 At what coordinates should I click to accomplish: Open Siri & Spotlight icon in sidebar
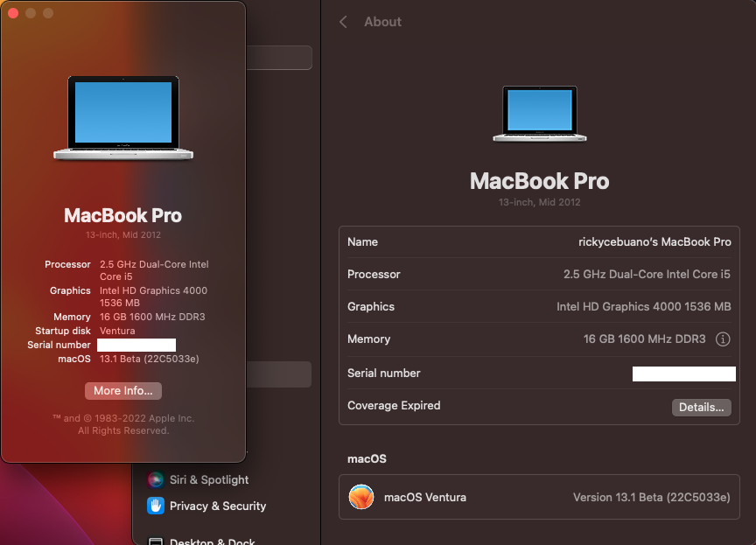point(155,479)
